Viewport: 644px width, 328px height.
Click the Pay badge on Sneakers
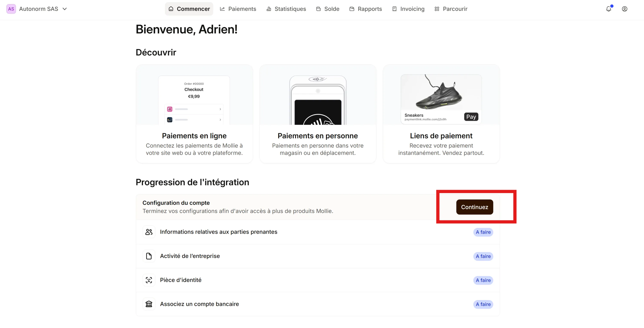pos(471,117)
